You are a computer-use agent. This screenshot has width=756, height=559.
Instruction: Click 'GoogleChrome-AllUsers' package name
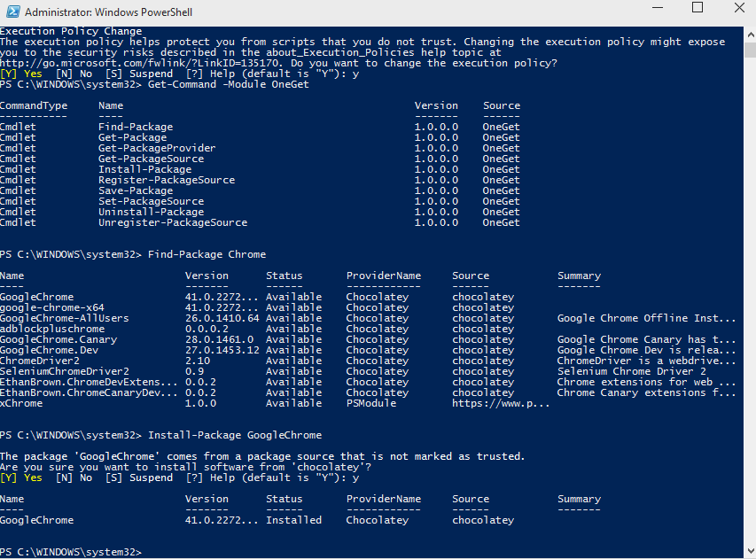coord(65,318)
